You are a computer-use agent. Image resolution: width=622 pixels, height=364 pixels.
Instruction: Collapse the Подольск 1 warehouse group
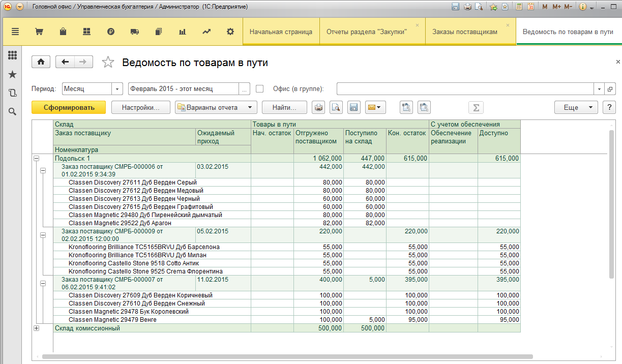(x=36, y=159)
